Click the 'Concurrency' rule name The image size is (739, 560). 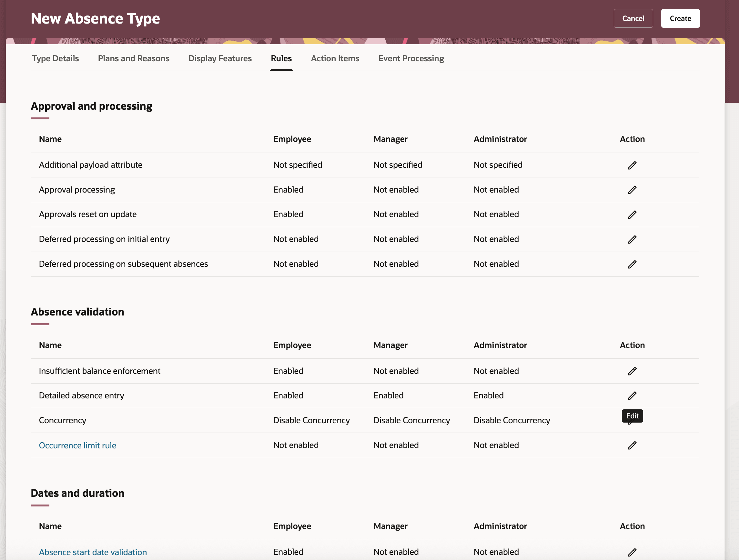click(63, 420)
